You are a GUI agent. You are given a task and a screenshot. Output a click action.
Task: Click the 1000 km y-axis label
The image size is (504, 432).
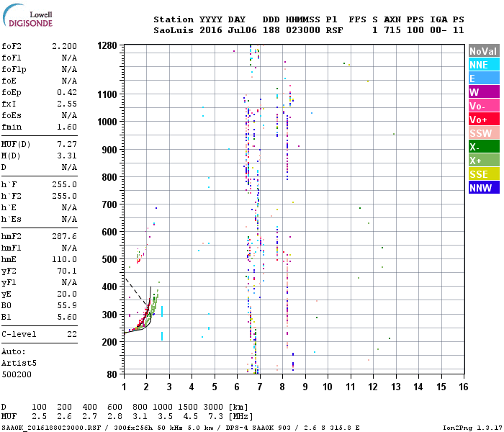point(107,122)
